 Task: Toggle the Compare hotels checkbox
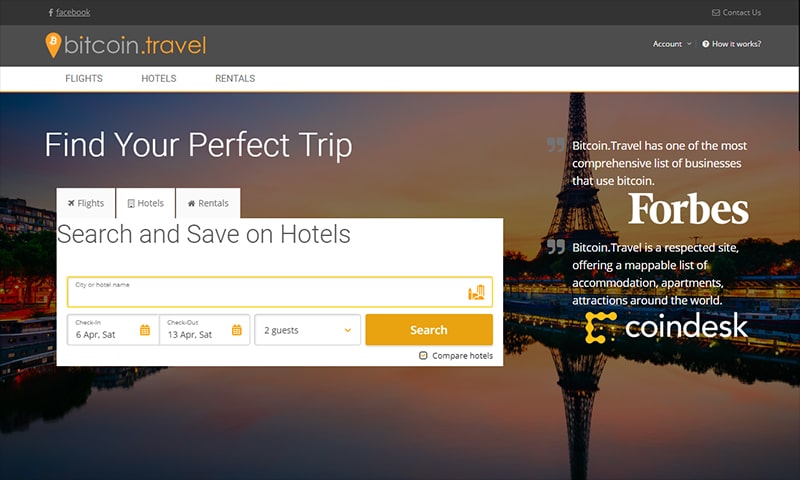tap(423, 356)
